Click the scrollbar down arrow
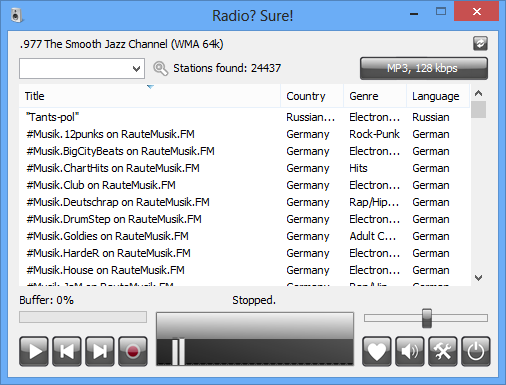Screen dimensions: 506x385 pyautogui.click(x=478, y=278)
